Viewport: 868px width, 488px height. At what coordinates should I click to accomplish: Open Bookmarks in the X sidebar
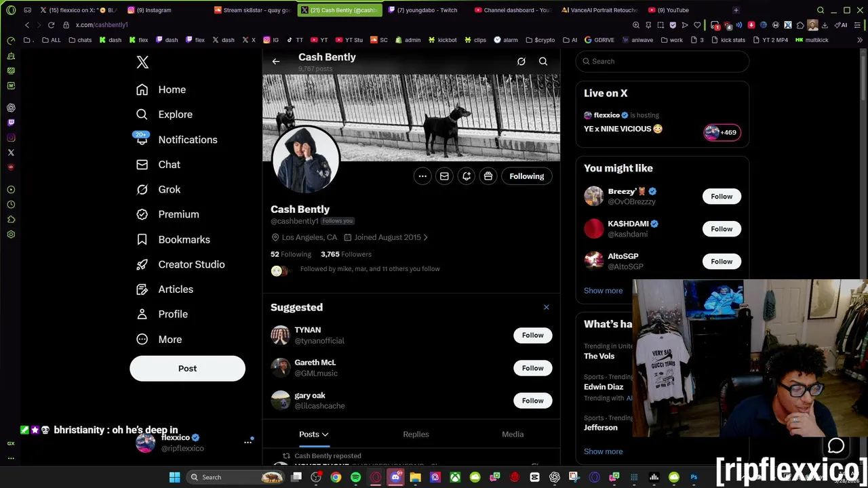[x=173, y=239]
